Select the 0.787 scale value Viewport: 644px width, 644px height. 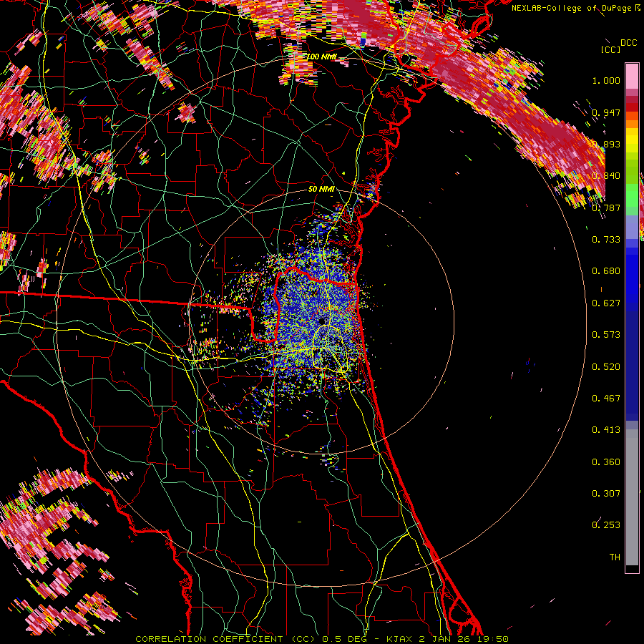pyautogui.click(x=606, y=208)
